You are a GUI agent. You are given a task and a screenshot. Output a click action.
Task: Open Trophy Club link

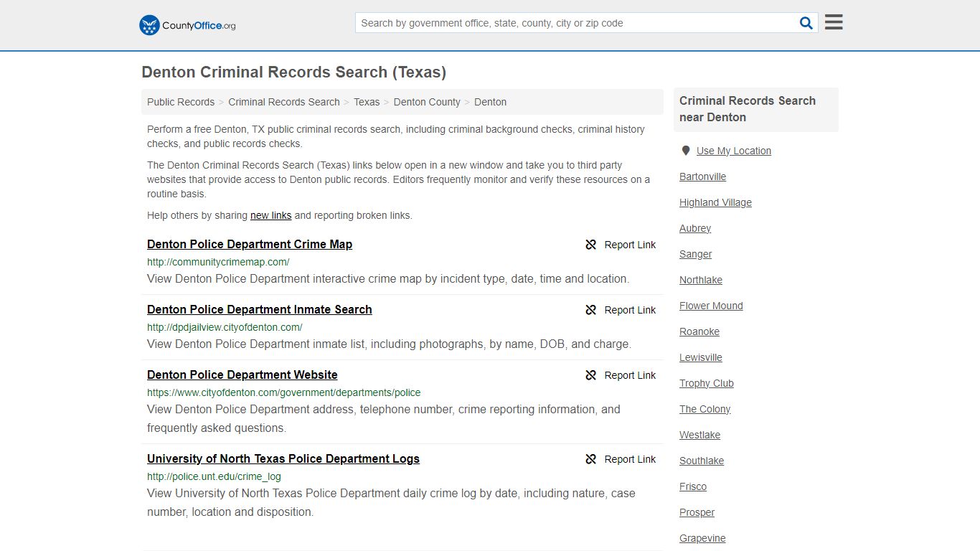coord(707,383)
